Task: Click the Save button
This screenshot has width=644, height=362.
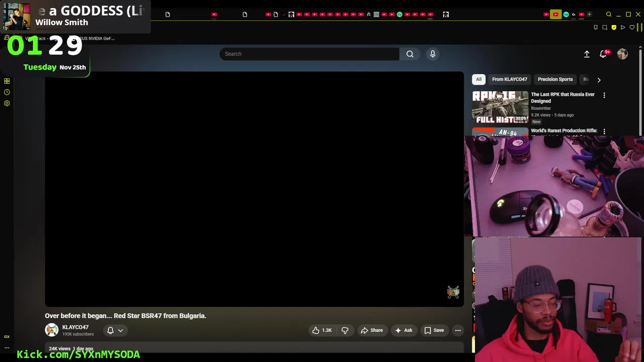Action: coord(434,330)
